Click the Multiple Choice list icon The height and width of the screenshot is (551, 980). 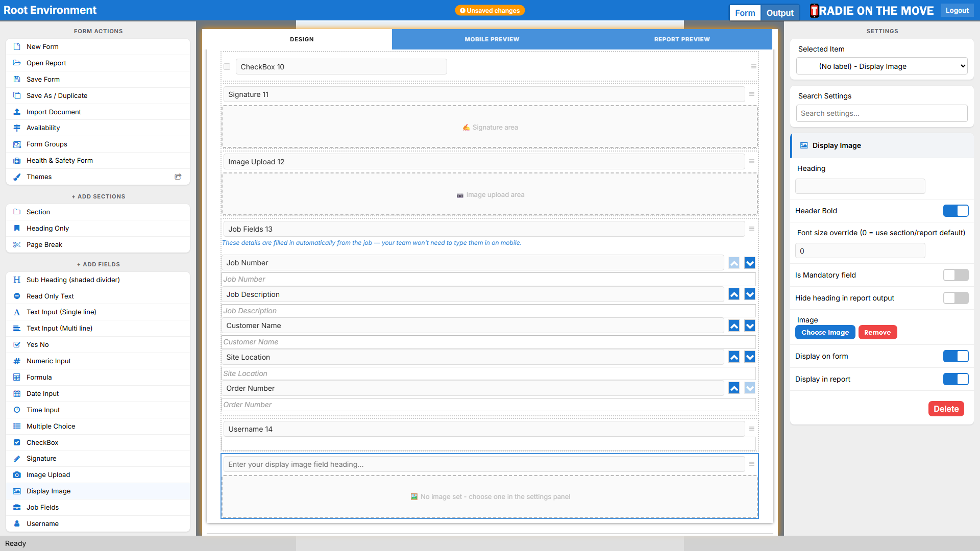[17, 426]
